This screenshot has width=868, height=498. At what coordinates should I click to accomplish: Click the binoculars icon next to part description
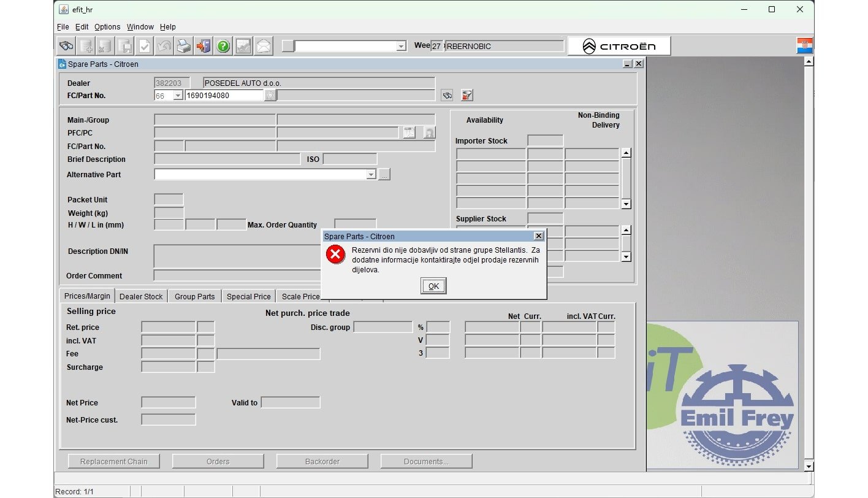click(x=447, y=95)
